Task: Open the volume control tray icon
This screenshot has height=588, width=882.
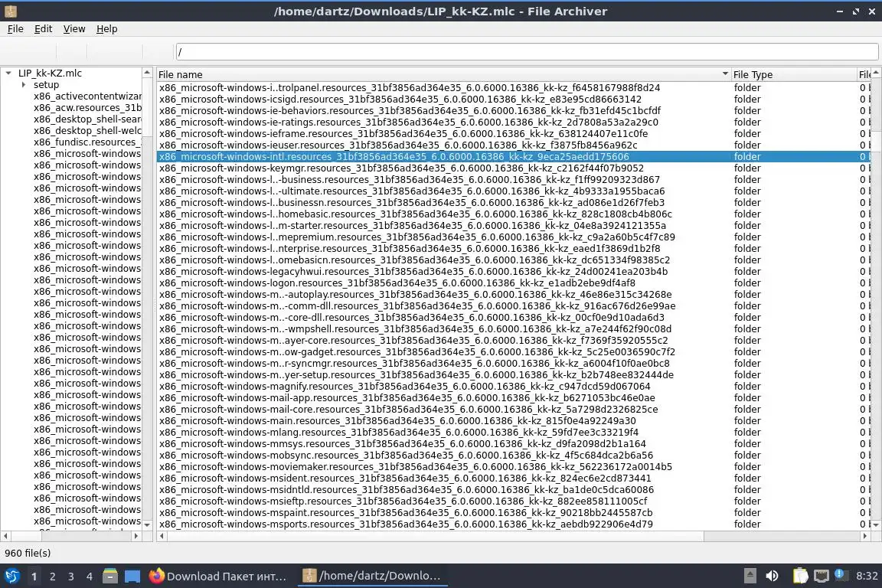Action: pyautogui.click(x=773, y=576)
